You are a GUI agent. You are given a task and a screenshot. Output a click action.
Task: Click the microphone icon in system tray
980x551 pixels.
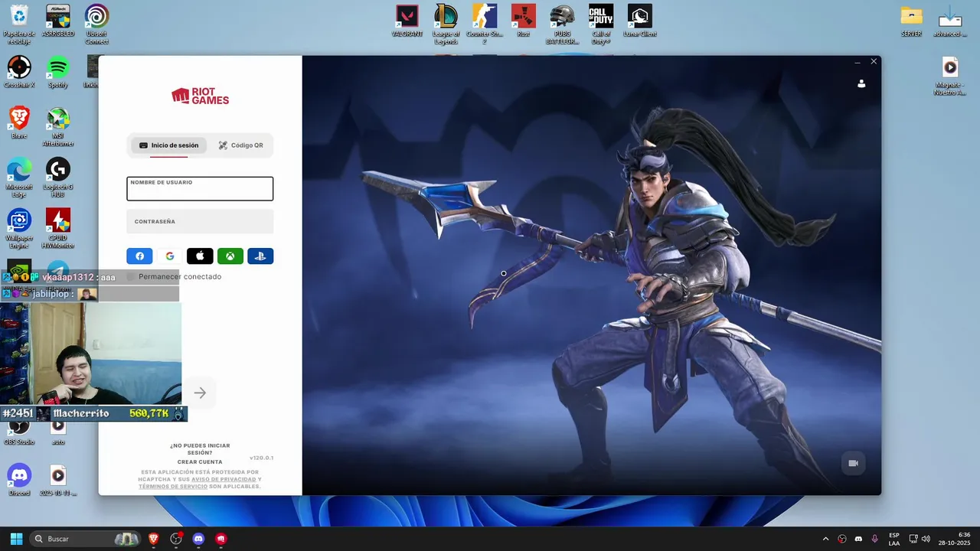point(874,539)
